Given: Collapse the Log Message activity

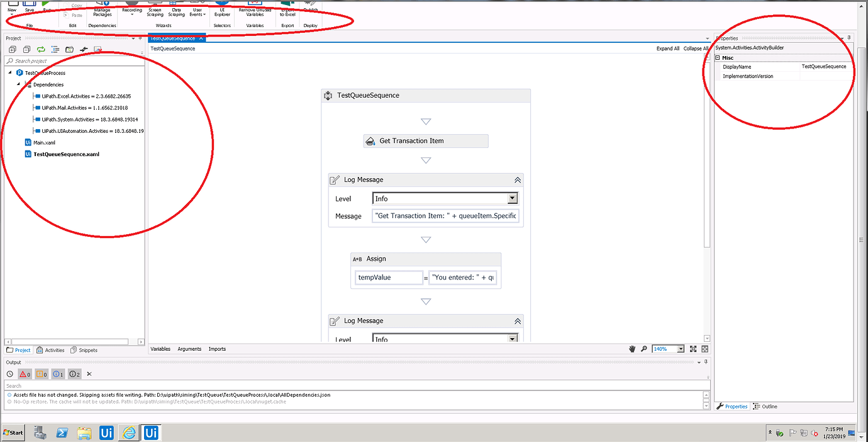Looking at the screenshot, I should point(517,180).
